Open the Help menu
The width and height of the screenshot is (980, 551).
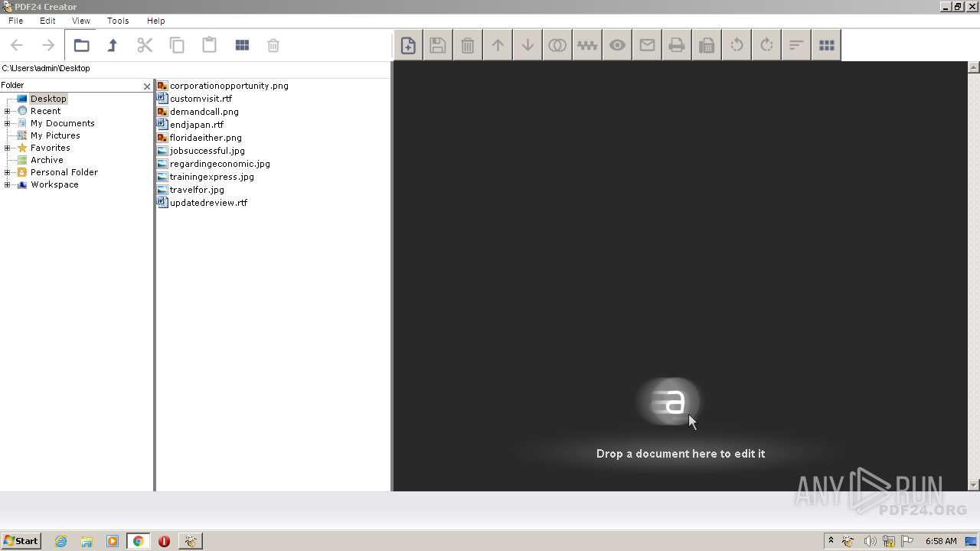pyautogui.click(x=155, y=21)
